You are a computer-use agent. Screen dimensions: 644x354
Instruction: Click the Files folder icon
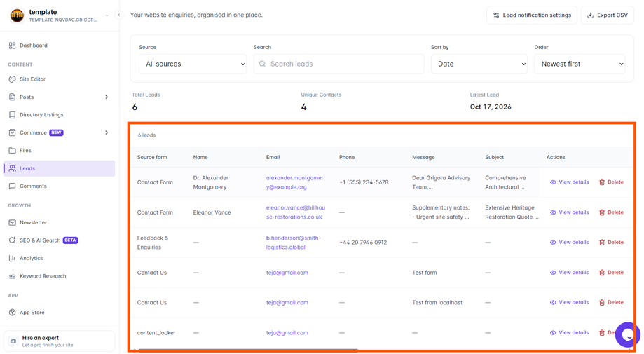pyautogui.click(x=13, y=151)
